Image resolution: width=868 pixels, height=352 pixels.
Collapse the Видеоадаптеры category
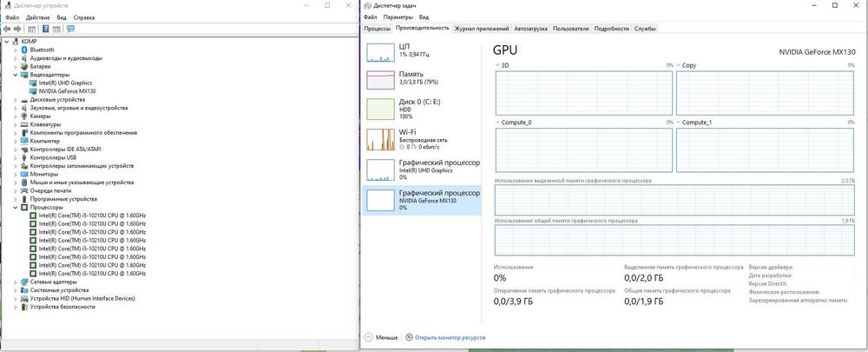[x=16, y=74]
